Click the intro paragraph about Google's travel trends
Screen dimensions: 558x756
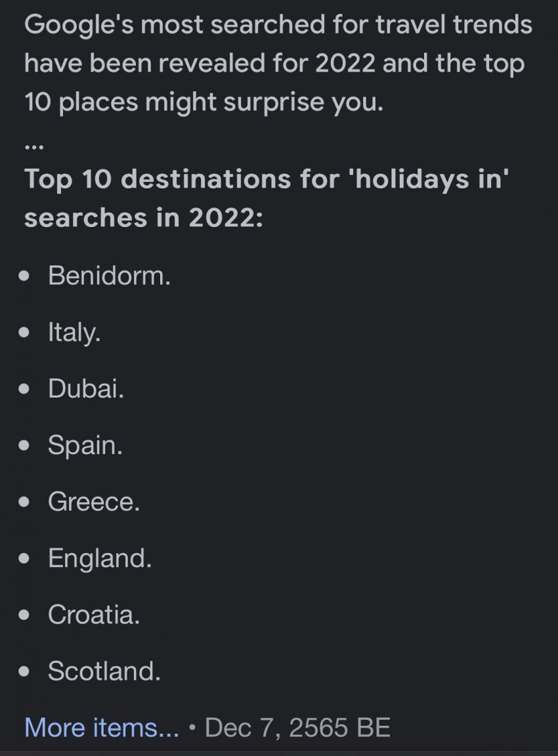tap(278, 63)
